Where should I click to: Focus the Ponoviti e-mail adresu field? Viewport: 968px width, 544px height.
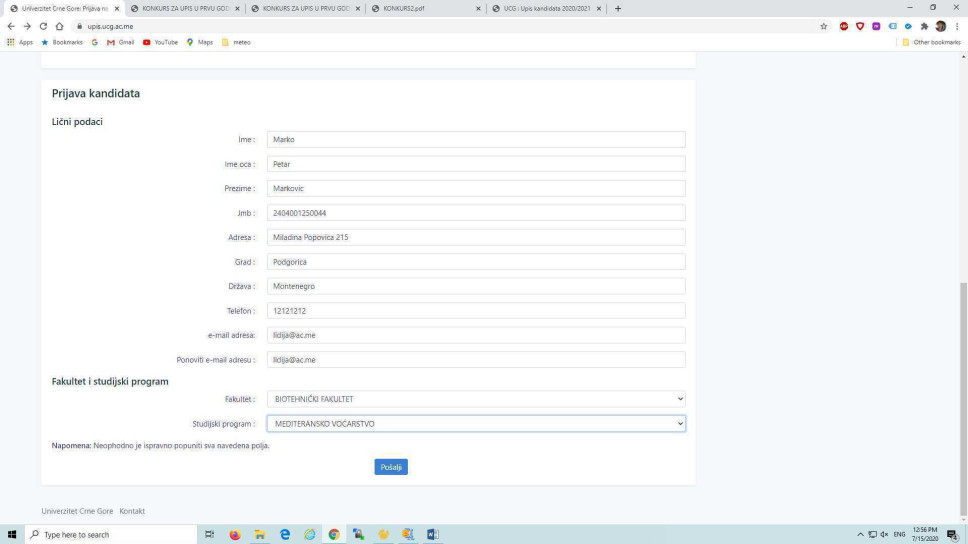click(x=476, y=359)
